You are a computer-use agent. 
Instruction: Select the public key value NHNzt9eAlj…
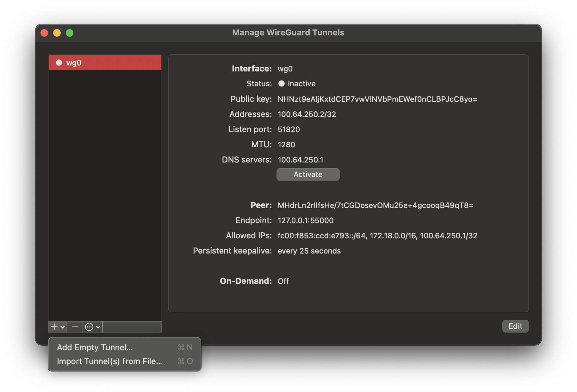(x=377, y=99)
